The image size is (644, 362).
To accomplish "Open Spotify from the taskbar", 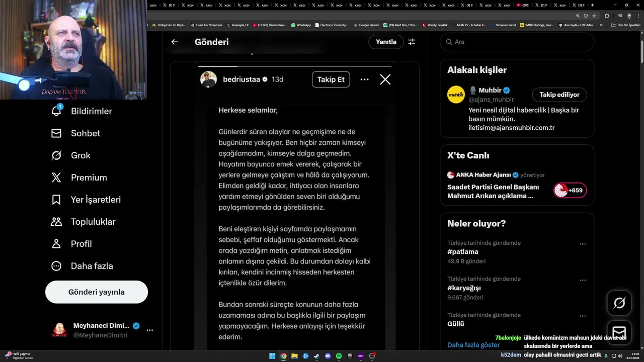I will (339, 356).
